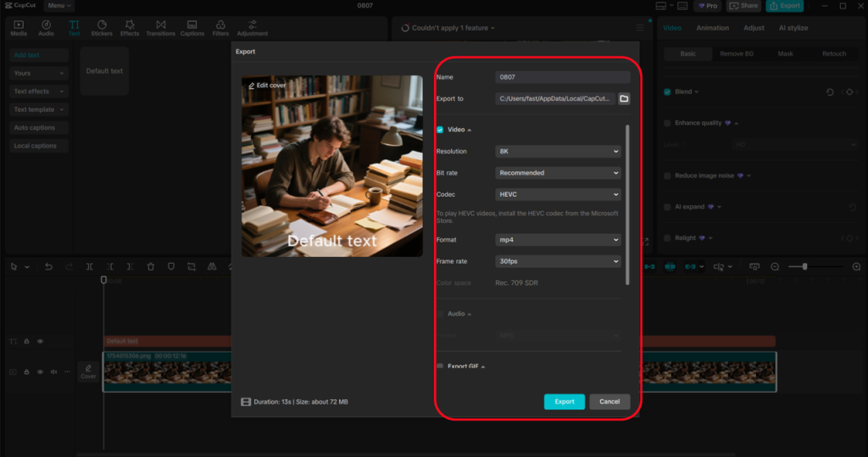Cancel the export dialog
This screenshot has height=457, width=868.
pos(609,402)
